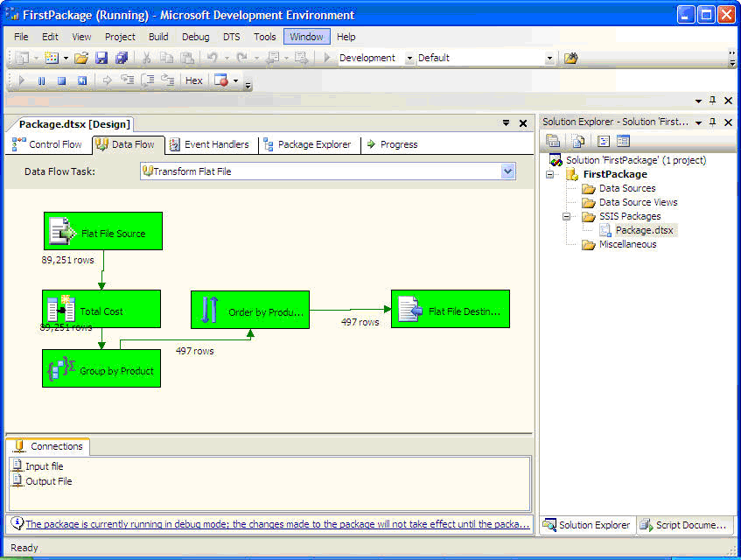The image size is (741, 560).
Task: Pause the running package with Break All
Action: coord(41,80)
